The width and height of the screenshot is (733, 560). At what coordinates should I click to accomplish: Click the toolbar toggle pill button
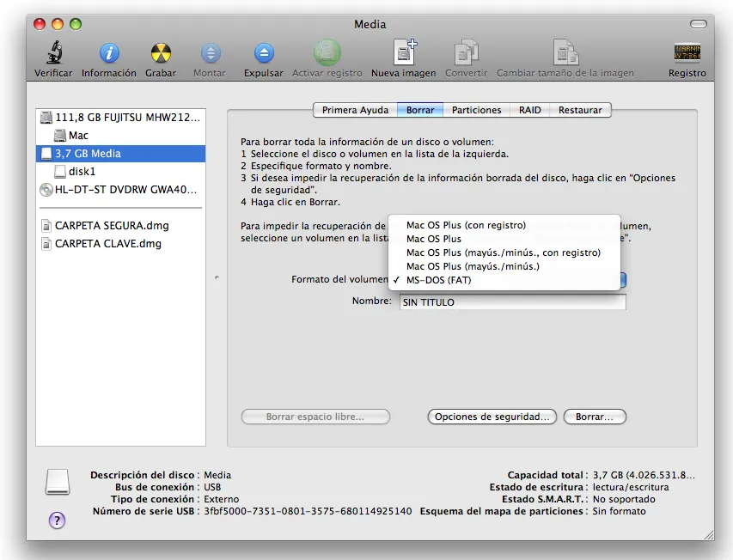(x=699, y=24)
